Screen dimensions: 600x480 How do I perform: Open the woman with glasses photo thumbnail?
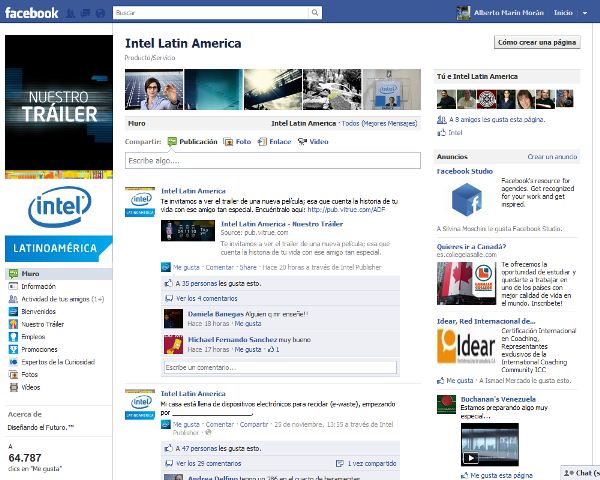154,89
